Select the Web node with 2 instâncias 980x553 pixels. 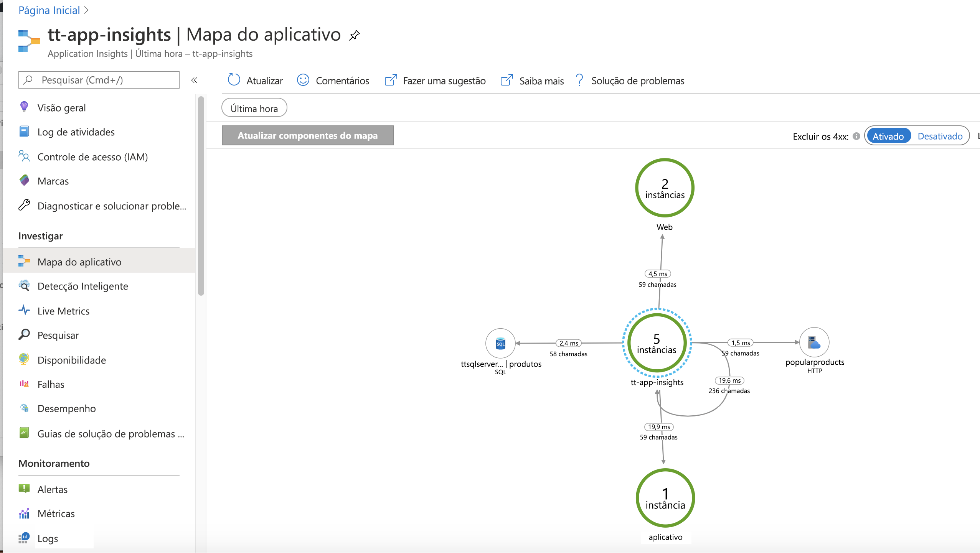click(x=665, y=188)
